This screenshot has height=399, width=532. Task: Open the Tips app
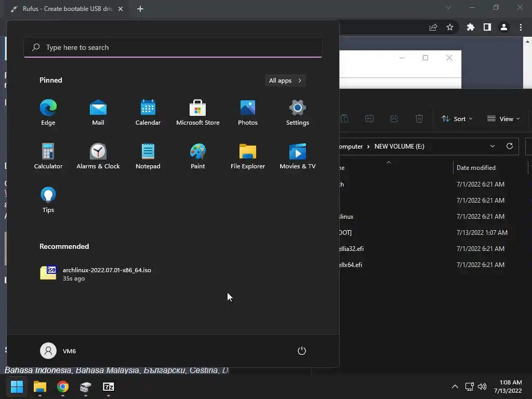pyautogui.click(x=48, y=200)
